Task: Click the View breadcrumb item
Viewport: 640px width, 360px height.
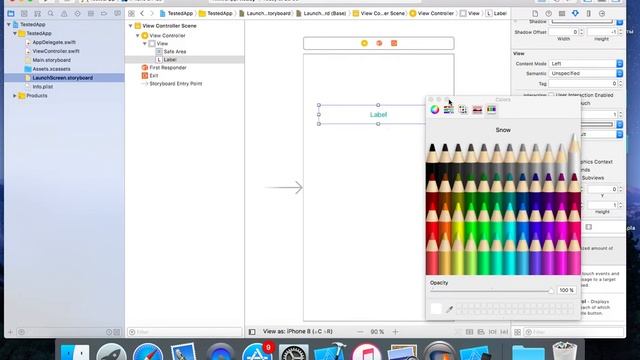Action: pyautogui.click(x=470, y=13)
